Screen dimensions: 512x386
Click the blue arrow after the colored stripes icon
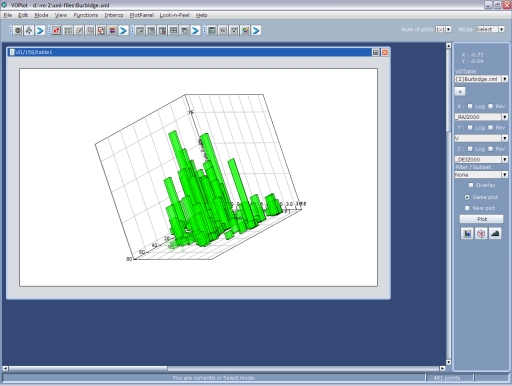tap(123, 31)
